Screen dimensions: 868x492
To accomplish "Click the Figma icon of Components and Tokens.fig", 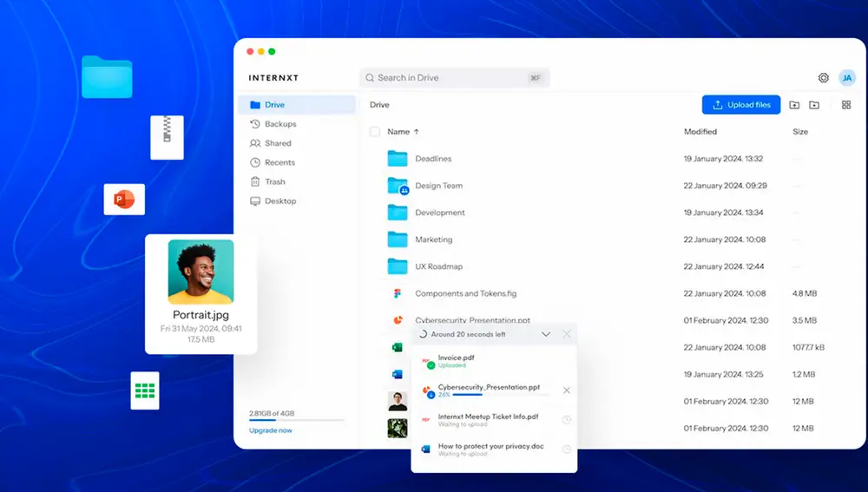I will 398,293.
